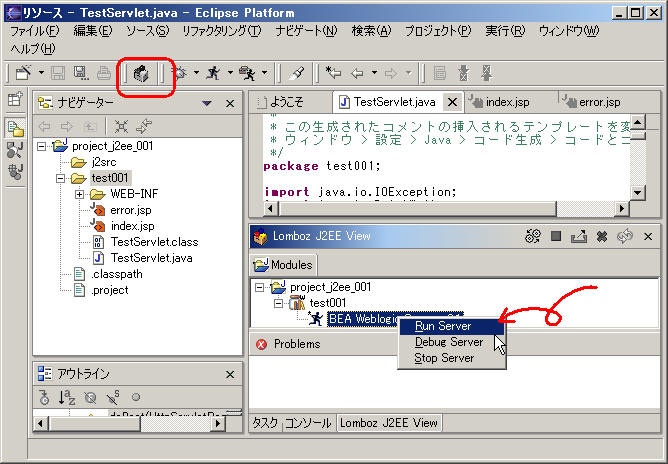The width and height of the screenshot is (668, 464).
Task: Toggle hide fields icon in Outline toolbar
Action: click(x=90, y=397)
